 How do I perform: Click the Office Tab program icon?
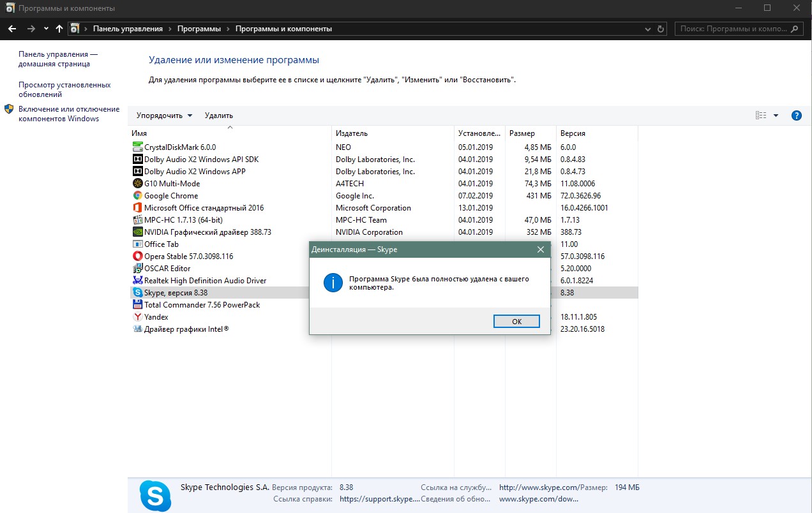[x=137, y=244]
